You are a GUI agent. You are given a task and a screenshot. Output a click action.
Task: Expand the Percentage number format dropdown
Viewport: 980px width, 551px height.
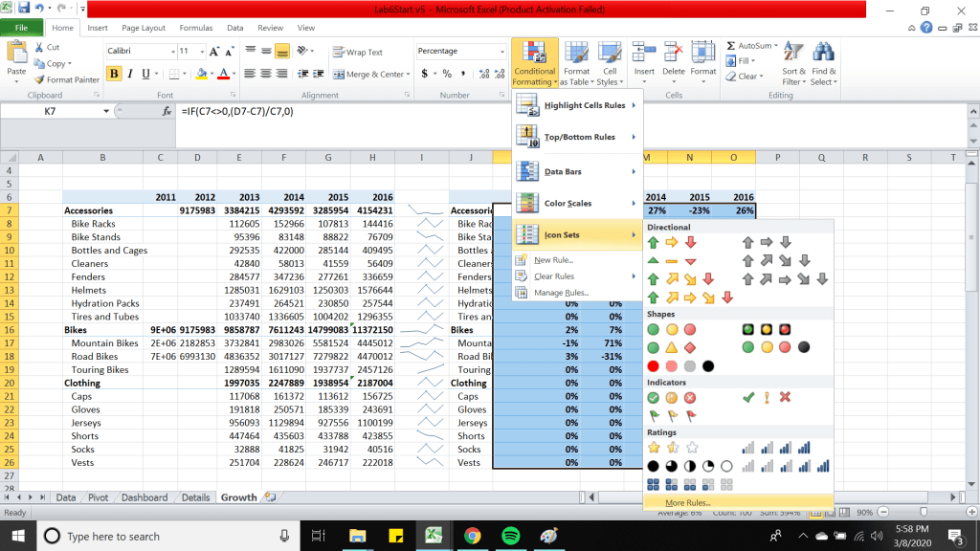point(502,51)
